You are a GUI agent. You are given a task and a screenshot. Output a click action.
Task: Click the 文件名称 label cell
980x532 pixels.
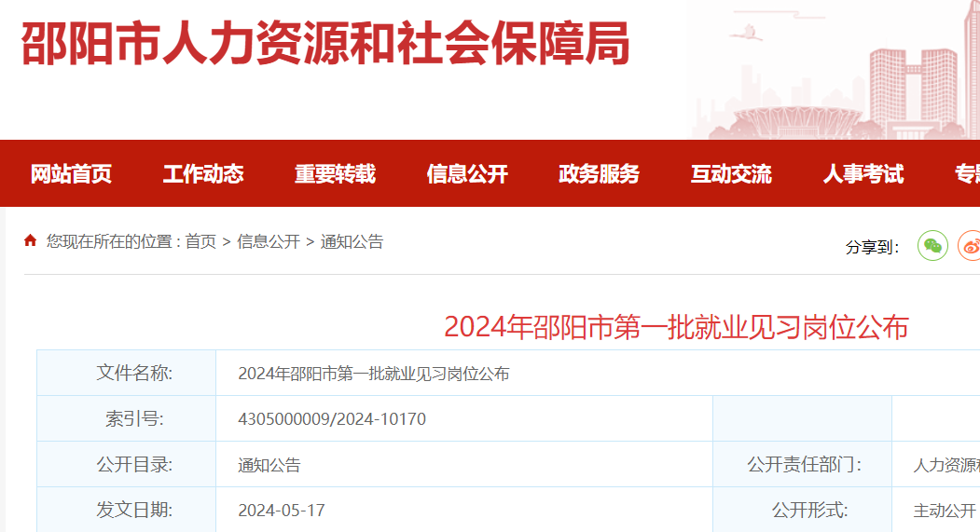126,373
